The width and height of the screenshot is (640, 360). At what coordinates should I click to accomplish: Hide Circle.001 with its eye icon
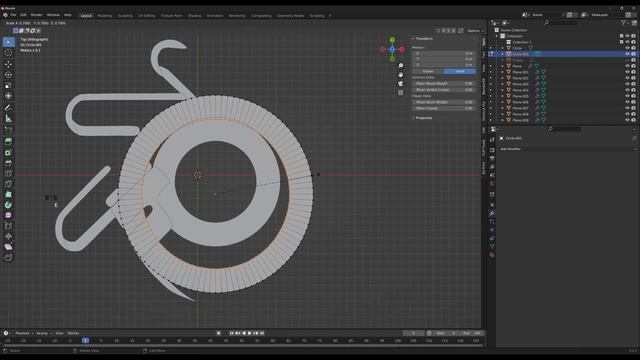pos(627,54)
